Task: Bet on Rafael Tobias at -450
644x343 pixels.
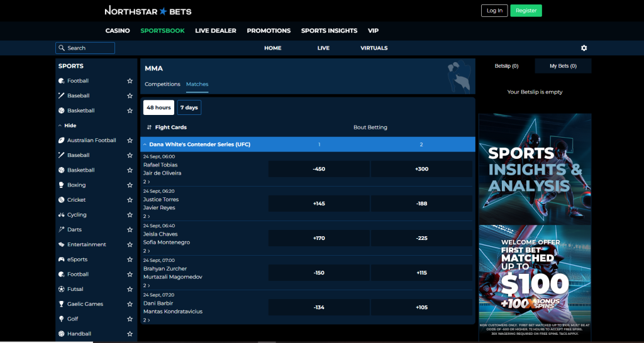Action: click(x=319, y=169)
